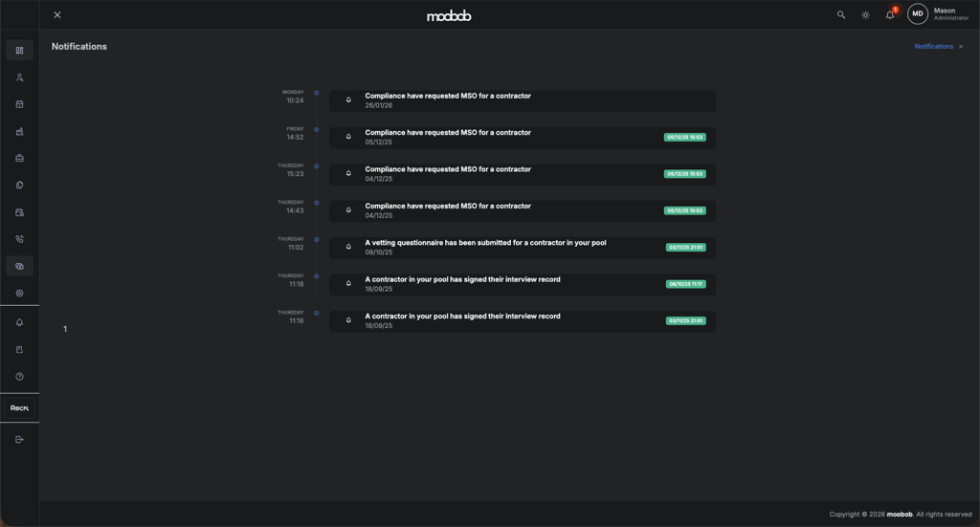The image size is (980, 527).
Task: Select the Recruitment item in the sidebar
Action: [x=19, y=408]
